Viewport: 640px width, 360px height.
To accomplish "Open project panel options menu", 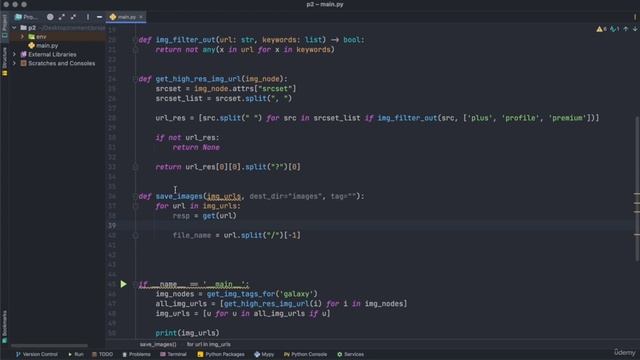I will coord(87,17).
